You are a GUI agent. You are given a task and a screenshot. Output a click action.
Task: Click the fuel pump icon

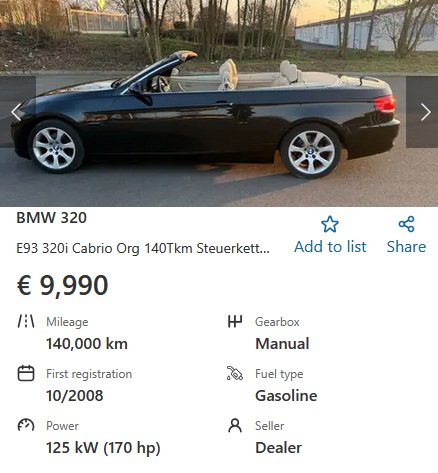coord(235,373)
